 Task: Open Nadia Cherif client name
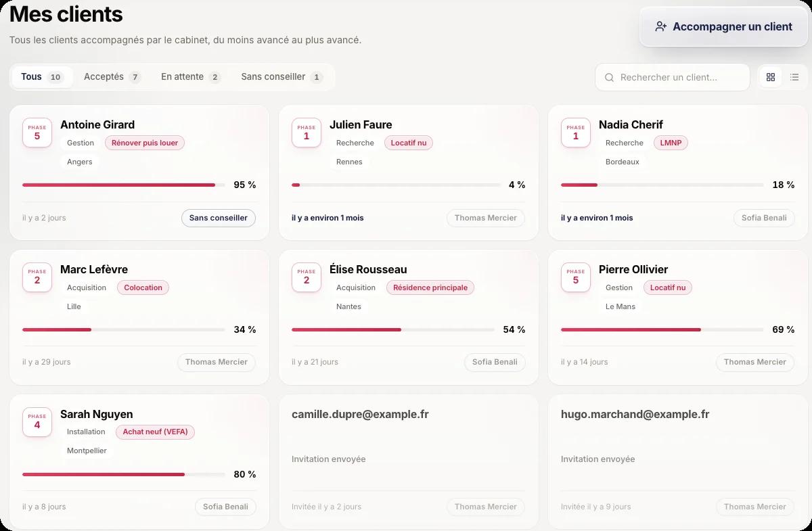pyautogui.click(x=631, y=124)
